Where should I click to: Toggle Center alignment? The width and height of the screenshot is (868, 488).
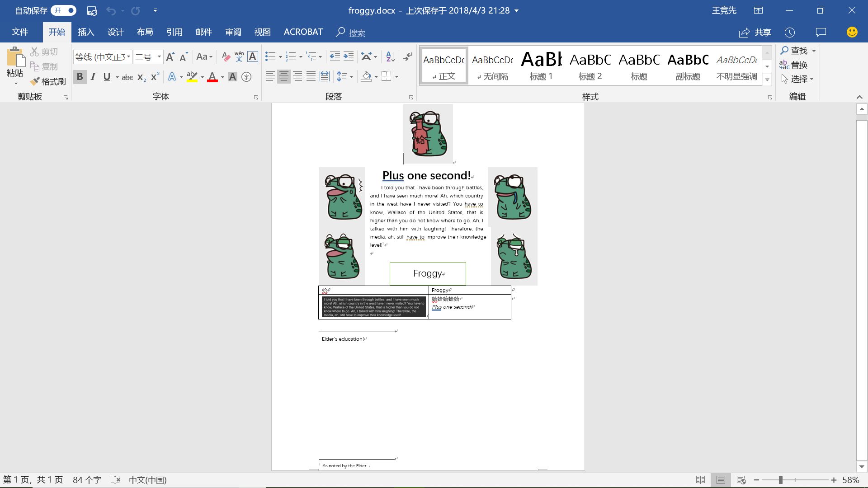(283, 77)
